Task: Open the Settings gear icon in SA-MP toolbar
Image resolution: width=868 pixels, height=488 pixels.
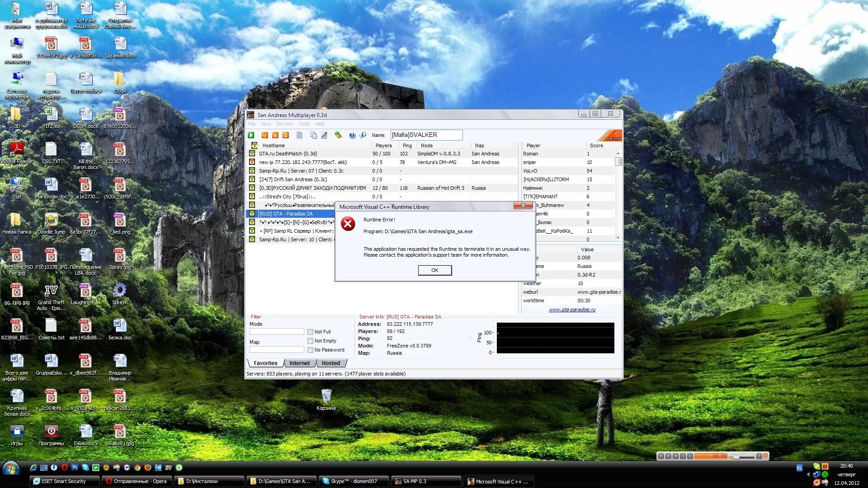Action: tap(338, 135)
